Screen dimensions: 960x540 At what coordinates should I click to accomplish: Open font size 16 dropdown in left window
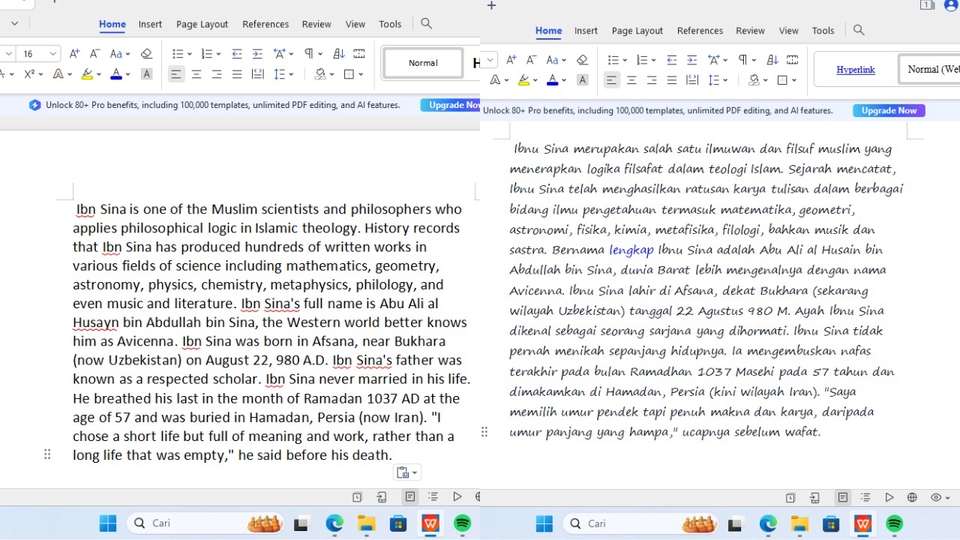pos(53,54)
